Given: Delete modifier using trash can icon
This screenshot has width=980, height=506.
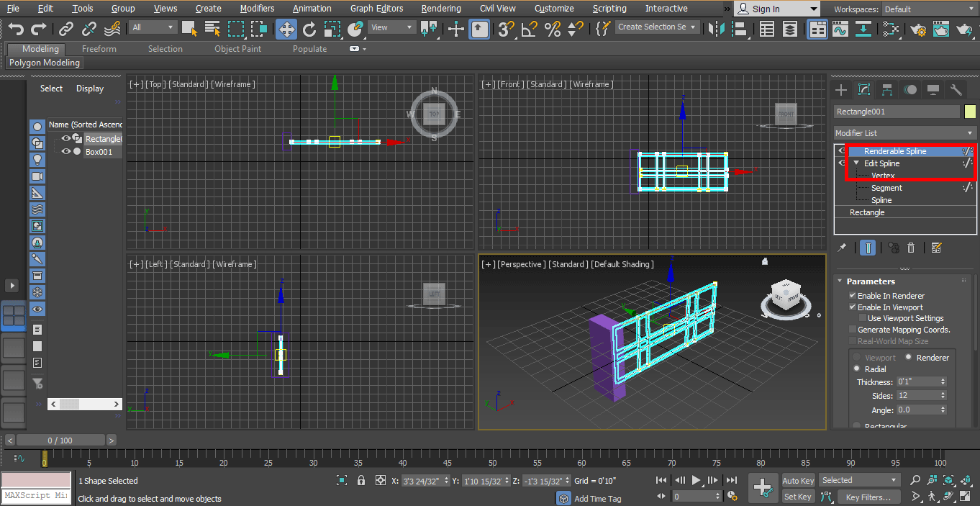Looking at the screenshot, I should tap(911, 247).
